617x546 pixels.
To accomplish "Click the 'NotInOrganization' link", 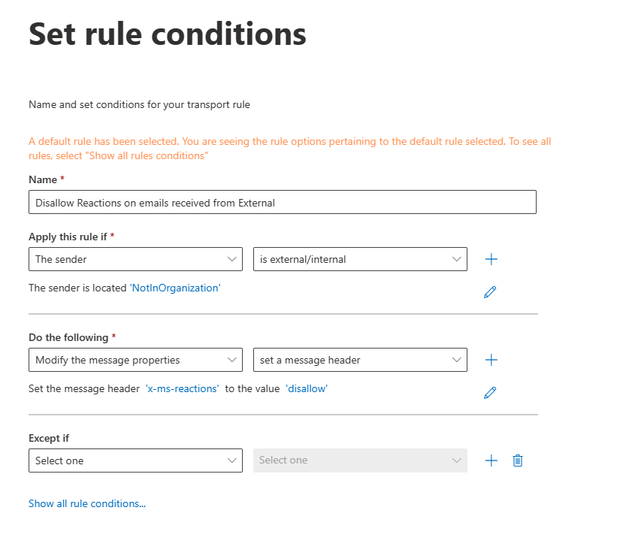I will point(175,288).
